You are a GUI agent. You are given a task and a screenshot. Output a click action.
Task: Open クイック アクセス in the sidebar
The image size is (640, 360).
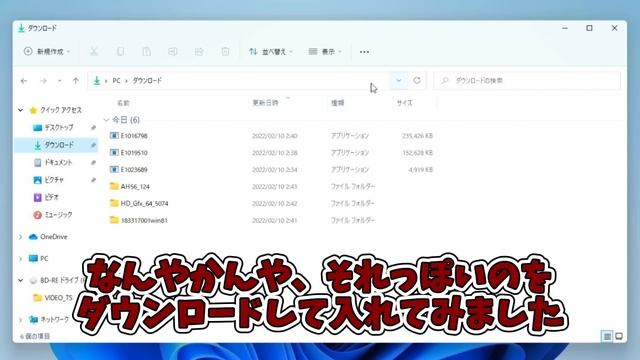61,110
